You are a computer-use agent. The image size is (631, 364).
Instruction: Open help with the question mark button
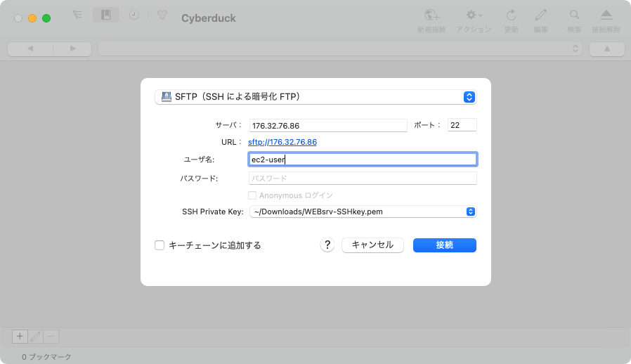[x=327, y=245]
